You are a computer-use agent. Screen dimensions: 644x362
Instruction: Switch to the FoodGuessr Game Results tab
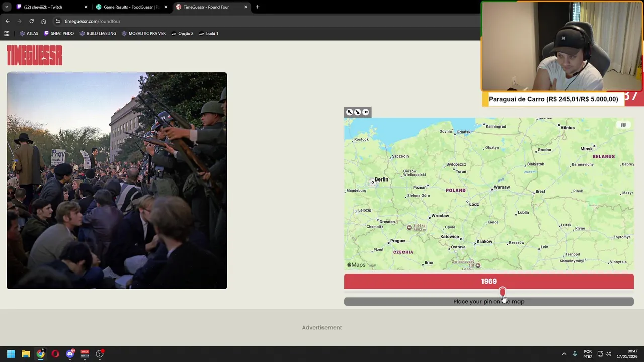[131, 7]
